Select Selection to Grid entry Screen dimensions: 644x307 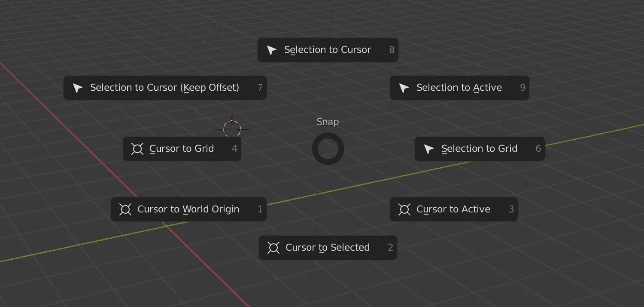[x=480, y=149]
